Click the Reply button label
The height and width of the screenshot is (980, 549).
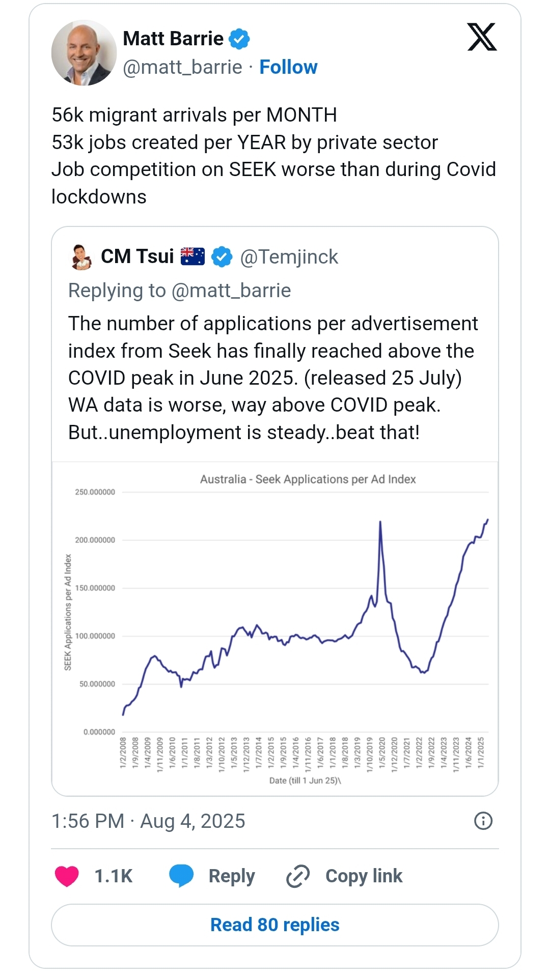tap(232, 876)
